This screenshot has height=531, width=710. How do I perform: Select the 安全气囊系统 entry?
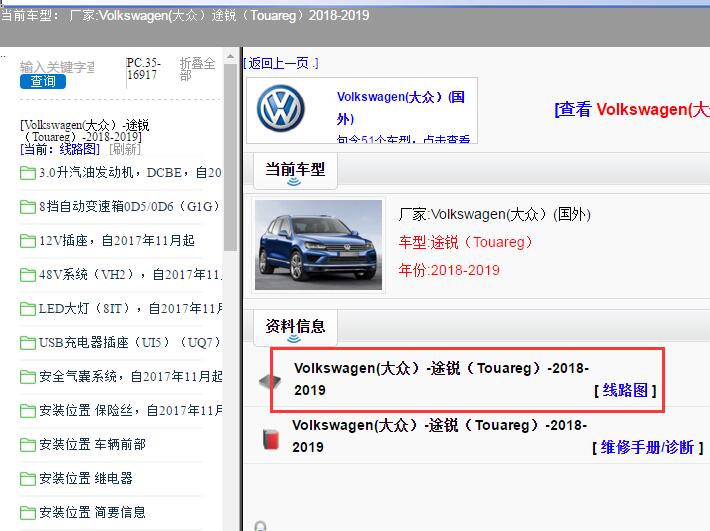tap(130, 376)
